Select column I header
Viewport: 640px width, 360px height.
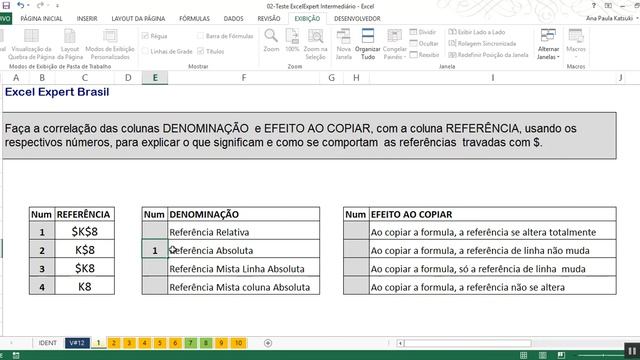493,78
